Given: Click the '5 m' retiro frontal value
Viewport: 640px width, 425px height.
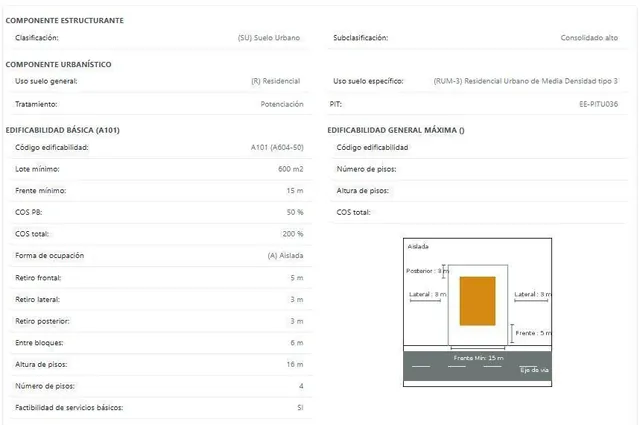Looking at the screenshot, I should coord(297,278).
